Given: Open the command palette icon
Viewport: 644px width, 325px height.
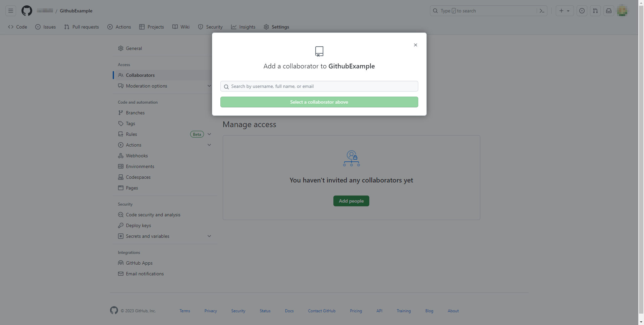Looking at the screenshot, I should pos(542,11).
